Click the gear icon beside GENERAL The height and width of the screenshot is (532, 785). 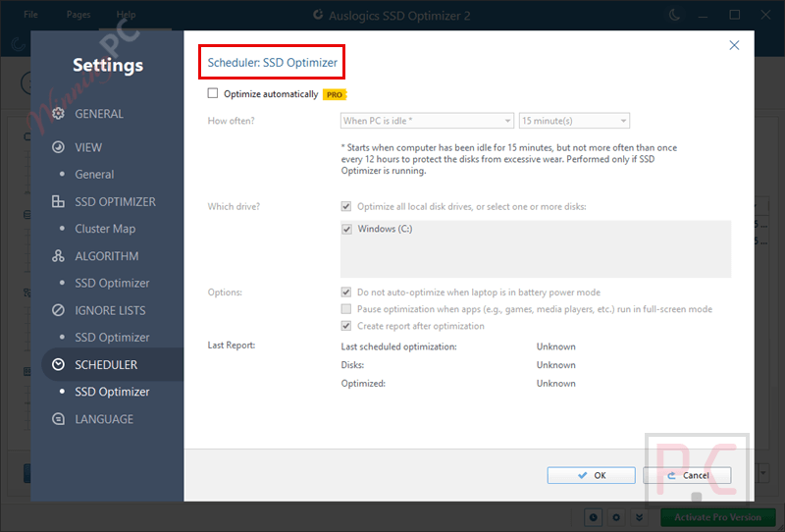[58, 114]
